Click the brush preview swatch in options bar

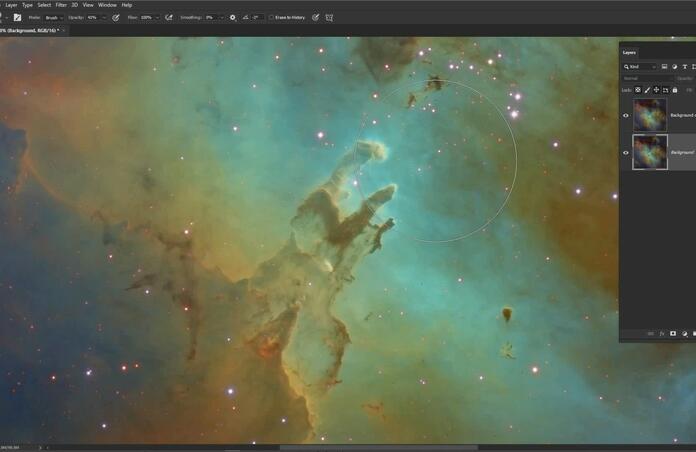[x=1, y=18]
